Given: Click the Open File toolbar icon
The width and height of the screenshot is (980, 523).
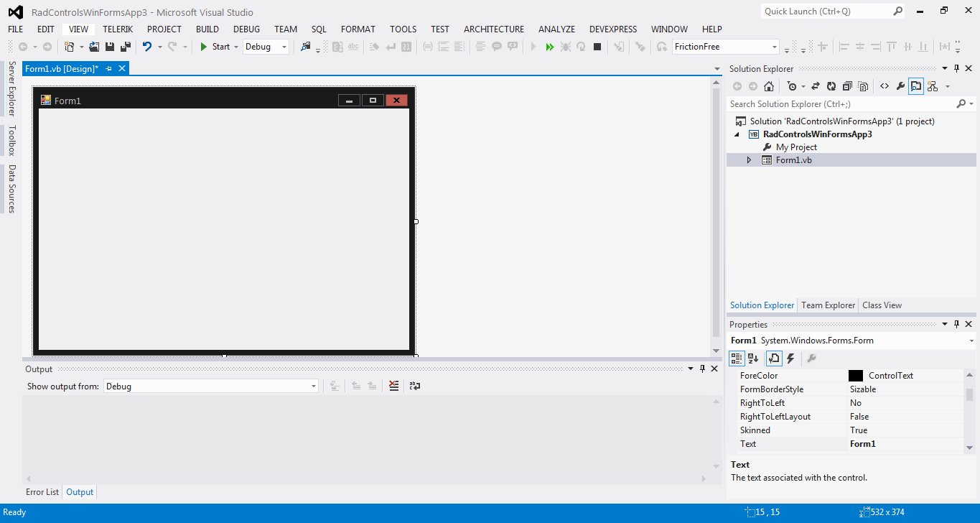Looking at the screenshot, I should point(94,47).
